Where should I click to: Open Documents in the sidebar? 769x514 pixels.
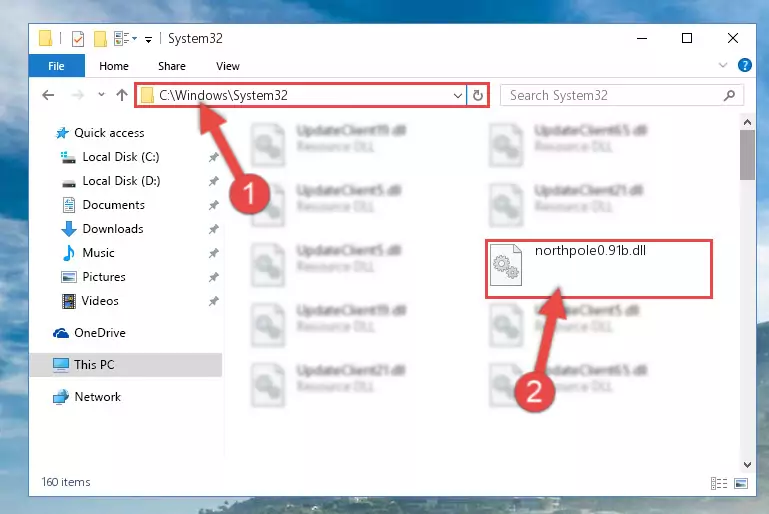pyautogui.click(x=113, y=205)
